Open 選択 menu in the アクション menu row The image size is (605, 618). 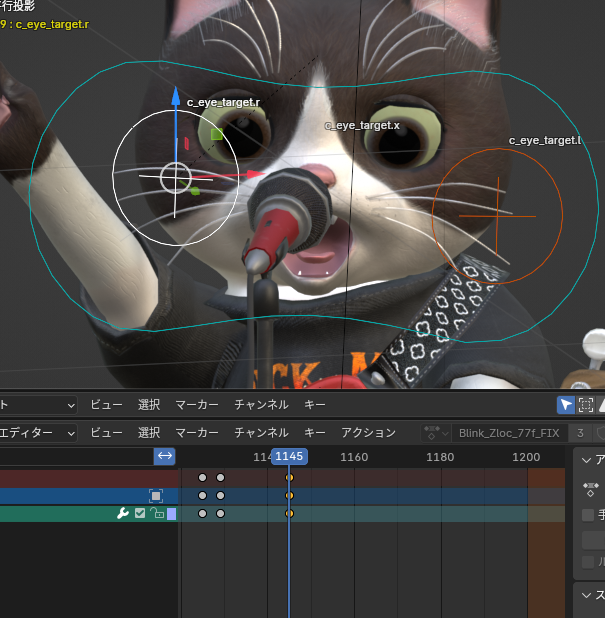pyautogui.click(x=149, y=433)
